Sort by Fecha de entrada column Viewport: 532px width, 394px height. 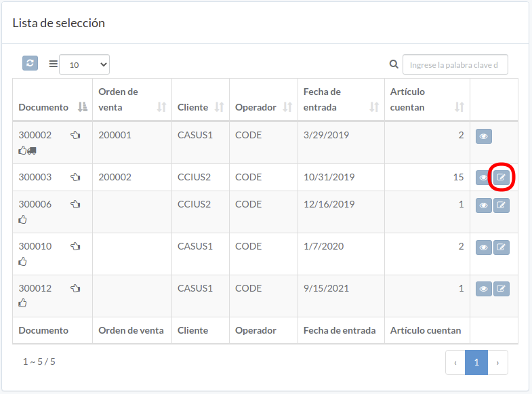coord(341,100)
